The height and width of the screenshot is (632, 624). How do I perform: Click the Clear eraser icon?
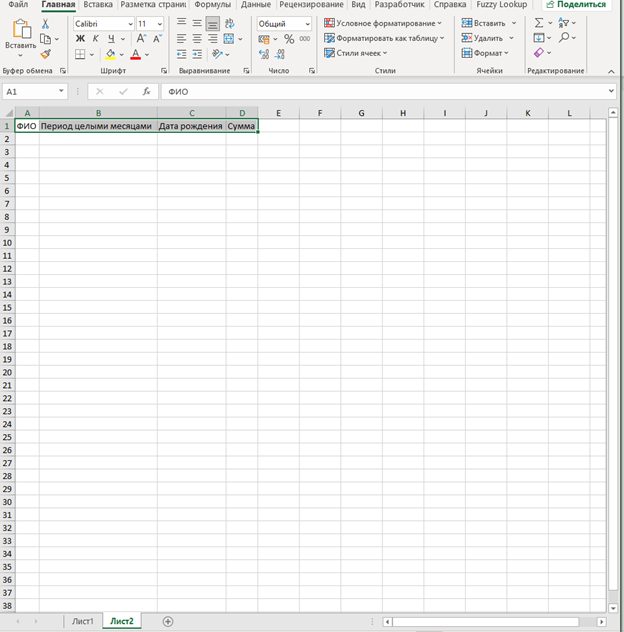point(539,53)
